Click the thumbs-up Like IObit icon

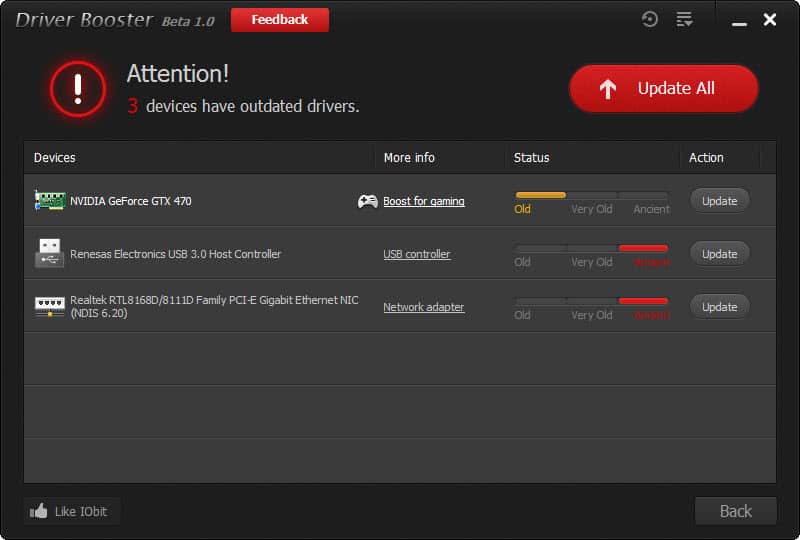tap(39, 511)
